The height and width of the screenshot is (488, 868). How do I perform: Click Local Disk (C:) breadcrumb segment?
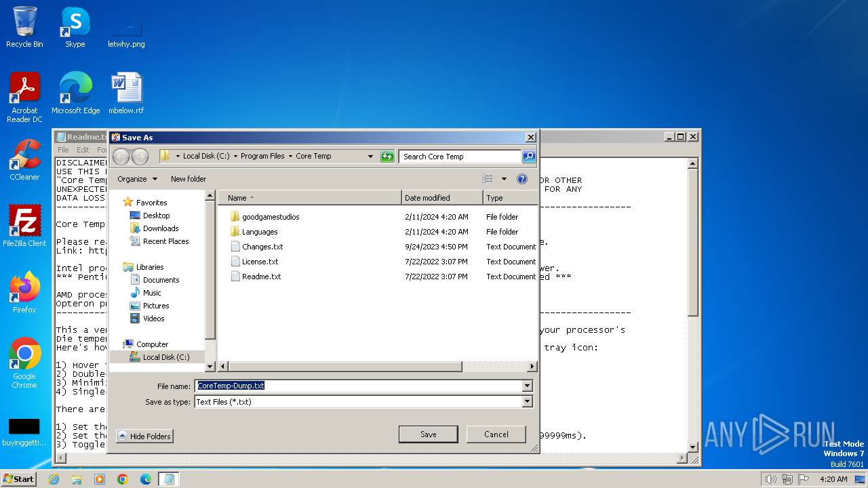point(207,156)
